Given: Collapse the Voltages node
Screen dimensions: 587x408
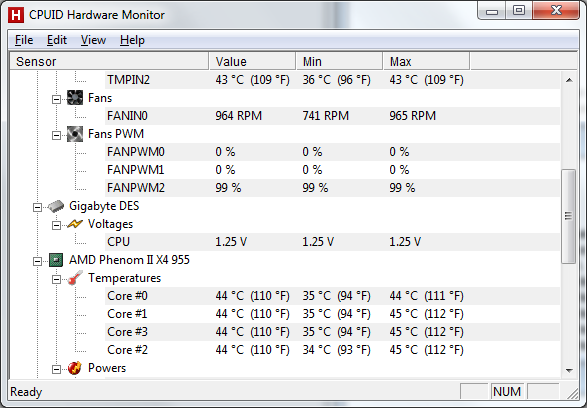Looking at the screenshot, I should [56, 225].
